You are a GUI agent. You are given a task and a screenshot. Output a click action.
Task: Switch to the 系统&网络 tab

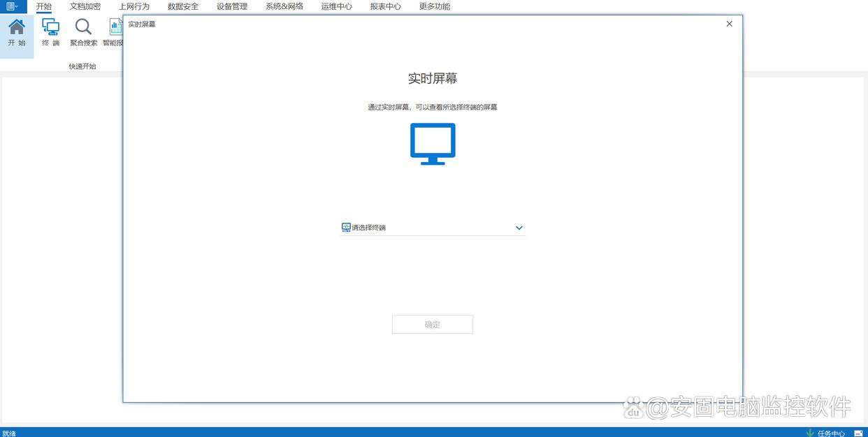click(284, 6)
